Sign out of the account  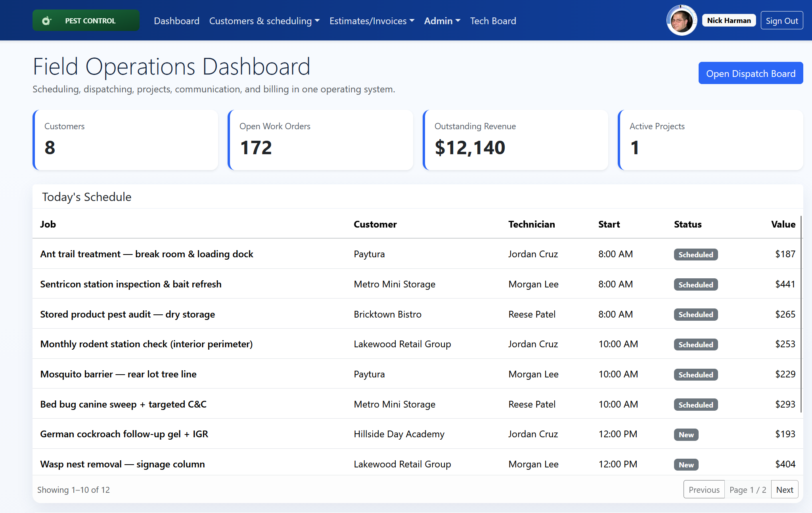tap(782, 21)
